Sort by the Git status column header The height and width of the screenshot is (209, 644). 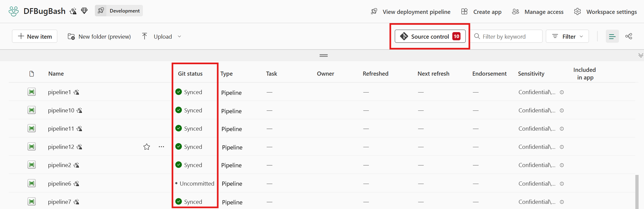click(x=190, y=74)
